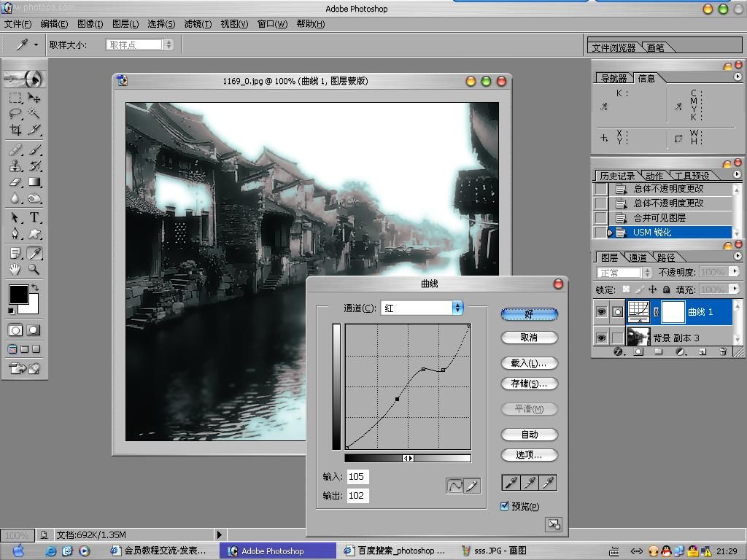Click the 输入 input value field
Viewport: 747px width, 560px height.
(357, 476)
